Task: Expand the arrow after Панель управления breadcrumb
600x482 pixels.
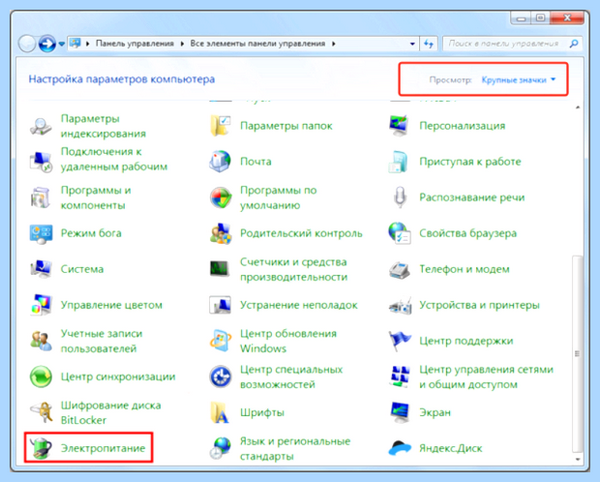Action: [182, 44]
